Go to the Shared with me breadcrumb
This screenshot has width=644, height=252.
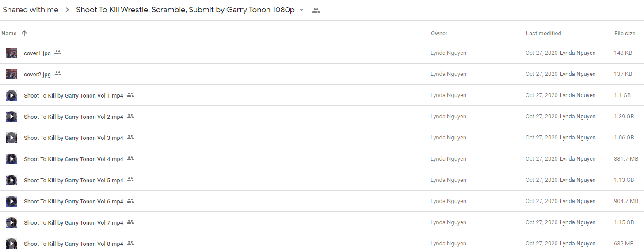tap(30, 10)
